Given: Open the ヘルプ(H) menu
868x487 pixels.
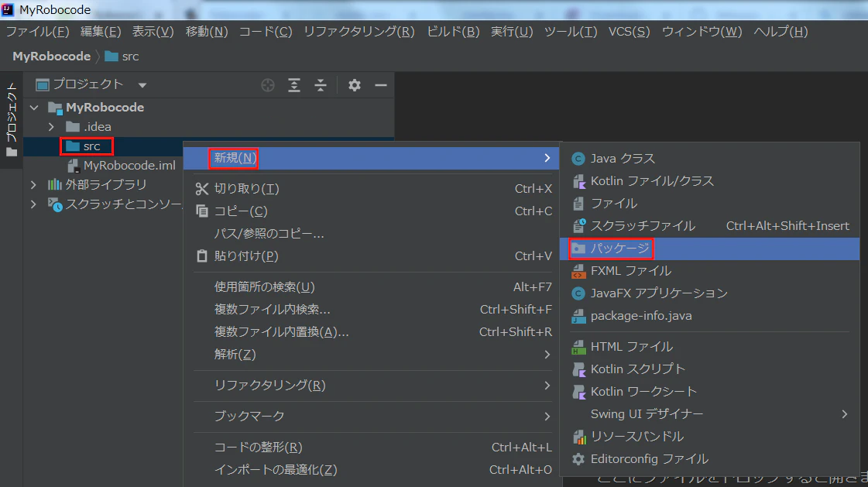Looking at the screenshot, I should click(x=781, y=32).
